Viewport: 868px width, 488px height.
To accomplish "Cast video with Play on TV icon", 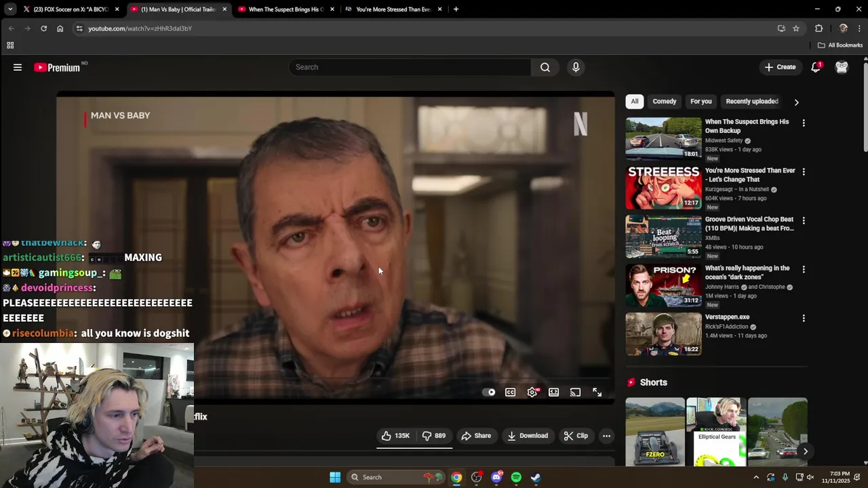I will click(x=576, y=392).
